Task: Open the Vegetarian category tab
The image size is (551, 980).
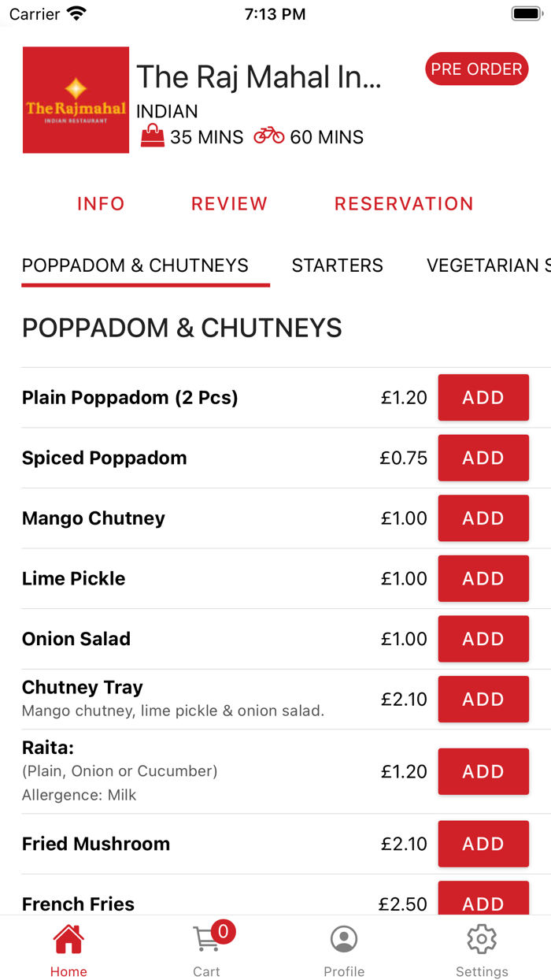Action: [x=488, y=265]
